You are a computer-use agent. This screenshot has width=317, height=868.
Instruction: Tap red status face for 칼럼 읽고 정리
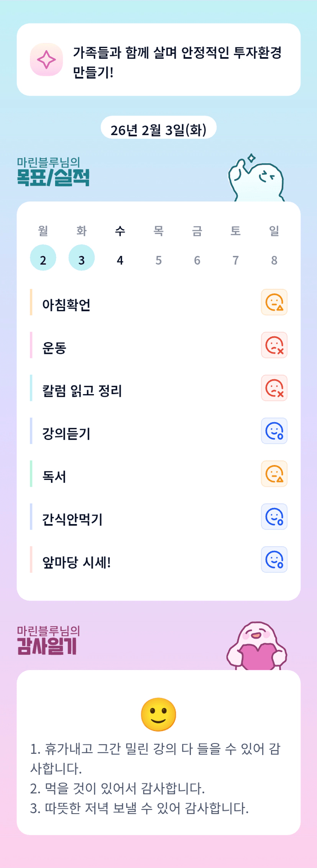point(274,388)
